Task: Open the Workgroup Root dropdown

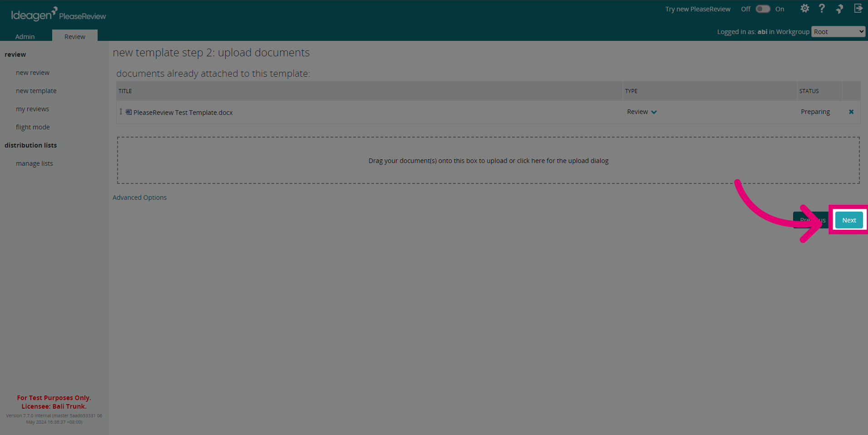Action: click(838, 32)
